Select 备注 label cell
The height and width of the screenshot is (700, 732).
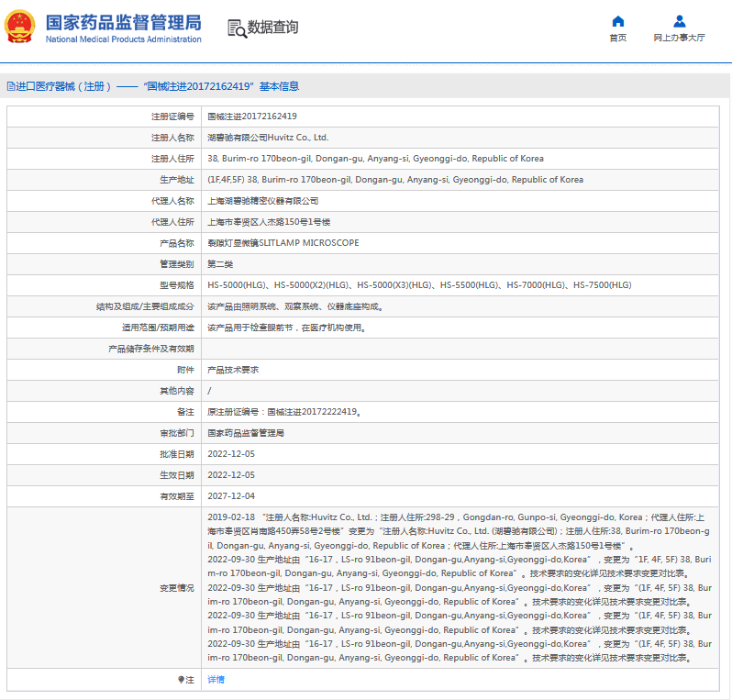tap(104, 412)
